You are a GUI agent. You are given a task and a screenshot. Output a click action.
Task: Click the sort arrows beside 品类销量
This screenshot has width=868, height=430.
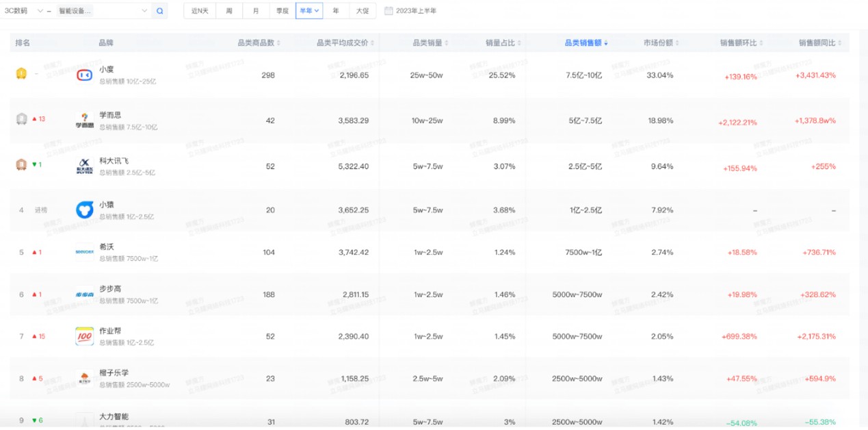coord(447,43)
